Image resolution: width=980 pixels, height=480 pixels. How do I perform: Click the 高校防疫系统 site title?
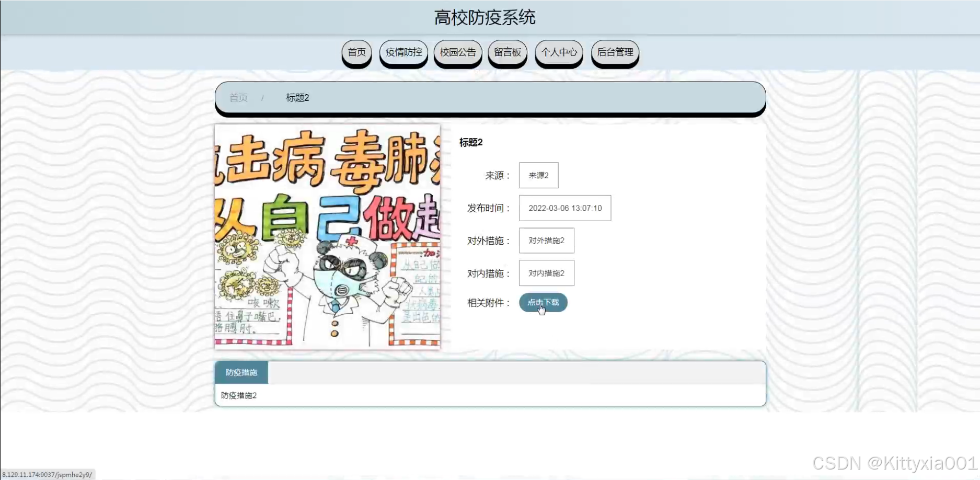click(x=485, y=18)
